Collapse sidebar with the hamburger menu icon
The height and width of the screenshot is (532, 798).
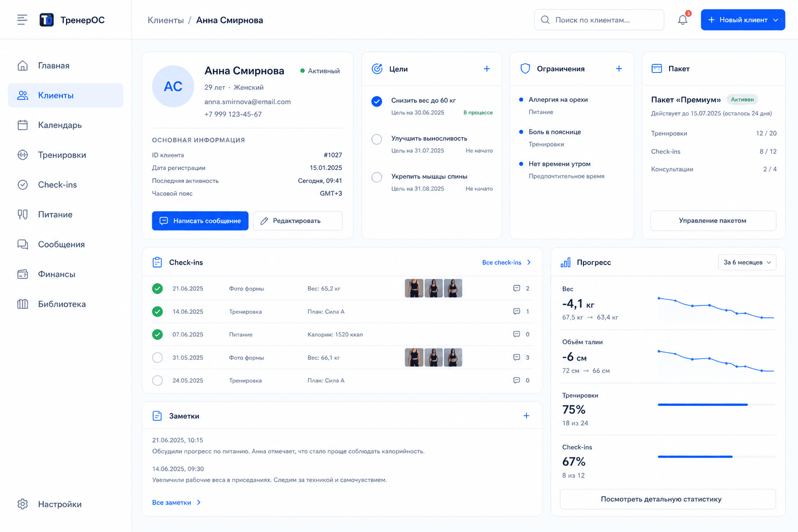tap(22, 20)
